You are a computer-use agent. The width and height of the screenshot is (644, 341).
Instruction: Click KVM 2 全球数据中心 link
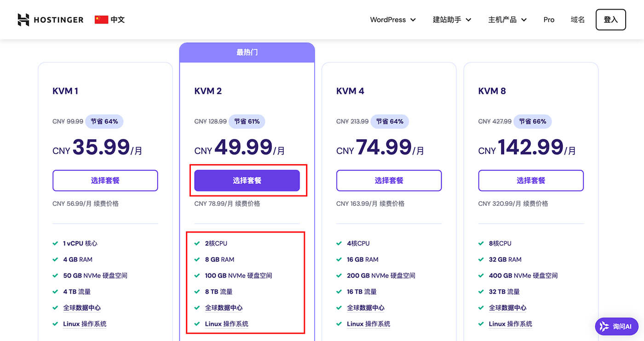[224, 308]
